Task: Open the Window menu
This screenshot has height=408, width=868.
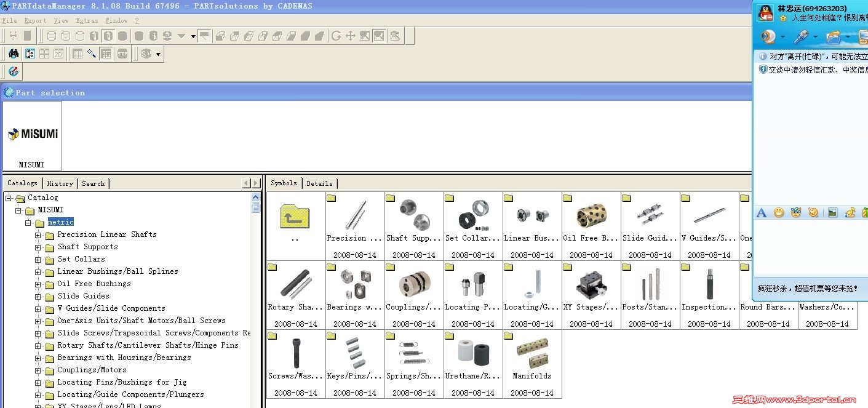Action: click(x=116, y=20)
